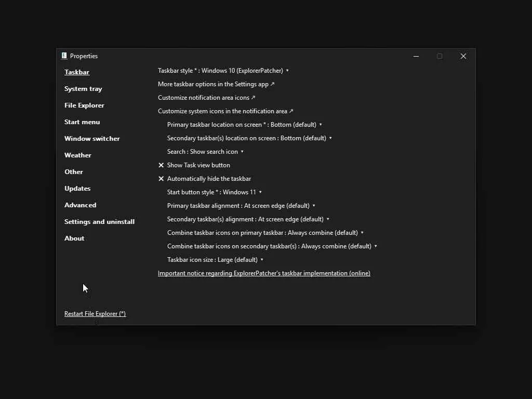
Task: Minimize the Properties window
Action: pyautogui.click(x=416, y=56)
